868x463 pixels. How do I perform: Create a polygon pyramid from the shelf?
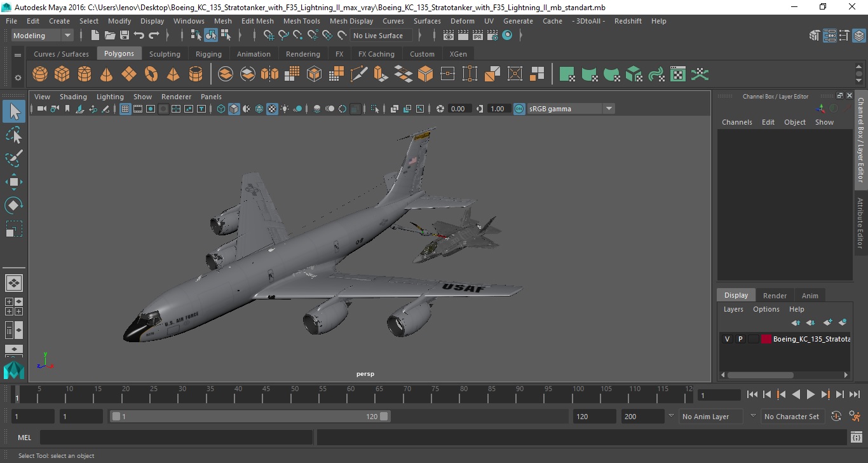(173, 74)
